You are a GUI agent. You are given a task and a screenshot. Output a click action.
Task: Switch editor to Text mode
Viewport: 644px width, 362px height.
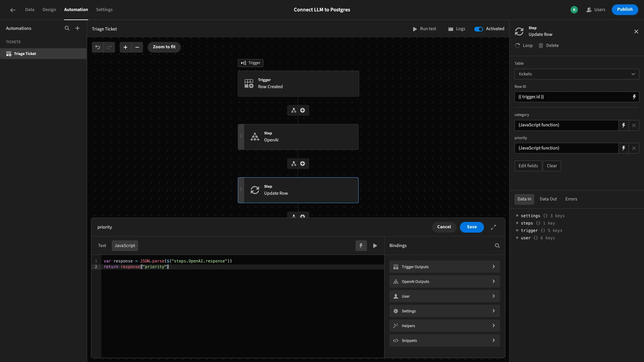[102, 246]
